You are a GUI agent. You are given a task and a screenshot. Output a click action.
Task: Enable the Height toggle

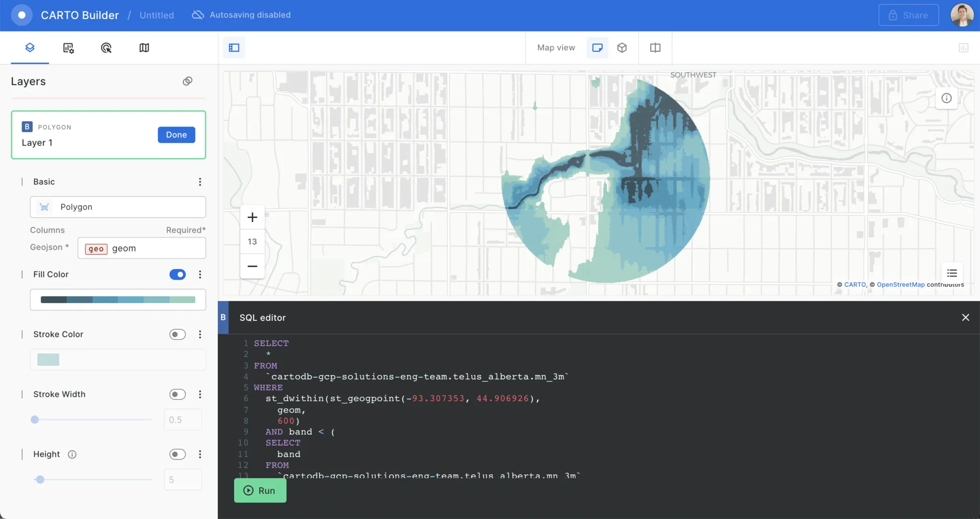177,454
